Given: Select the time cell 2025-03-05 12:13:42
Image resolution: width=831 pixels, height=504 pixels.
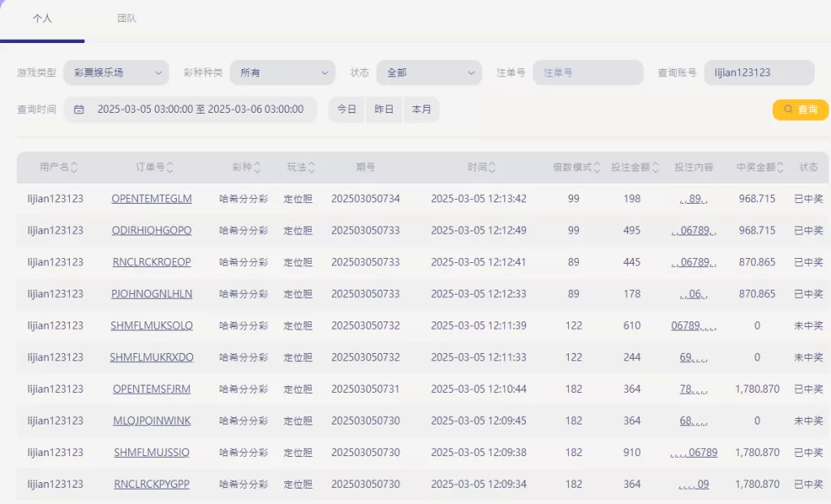Looking at the screenshot, I should point(479,199).
